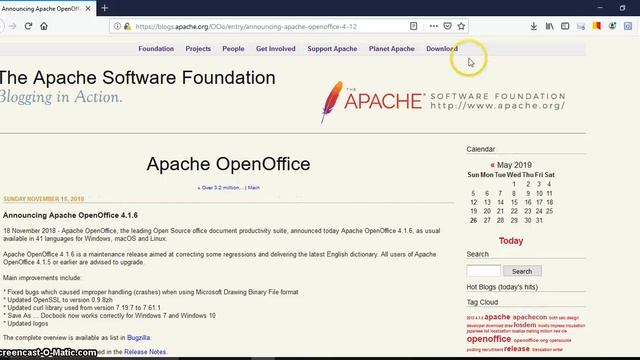Click the 'May 2019' calendar heading
Image resolution: width=640 pixels, height=360 pixels.
coord(514,165)
